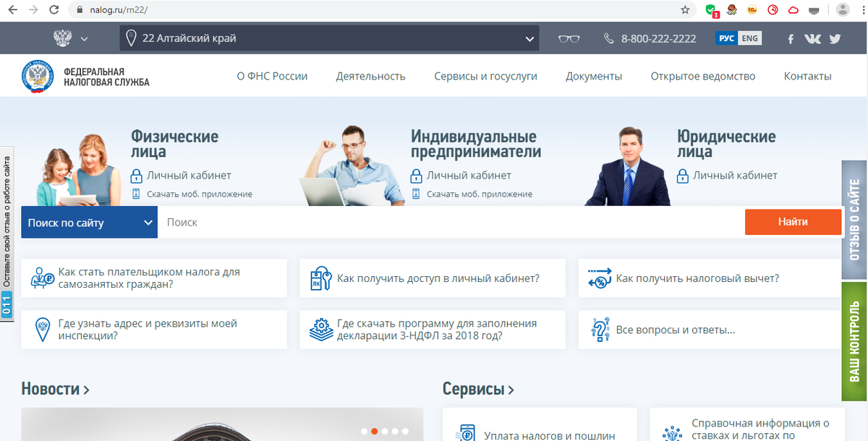The width and height of the screenshot is (868, 441).
Task: Open the Документы menu
Action: click(594, 76)
